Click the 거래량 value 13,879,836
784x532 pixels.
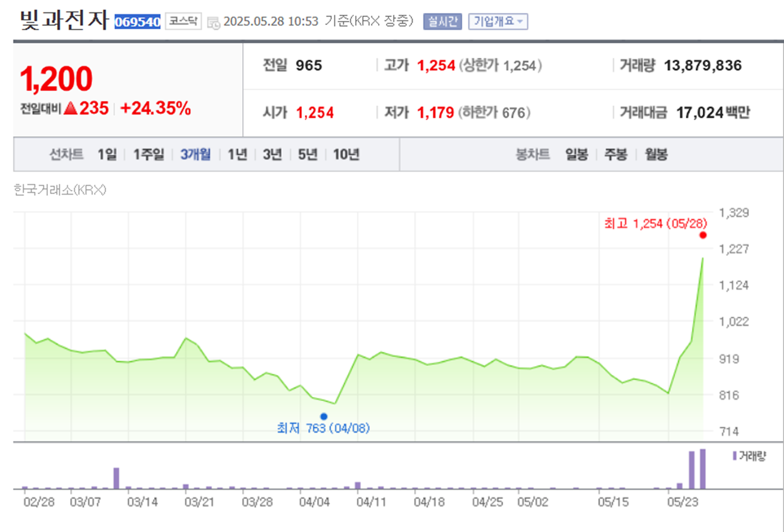click(x=703, y=65)
